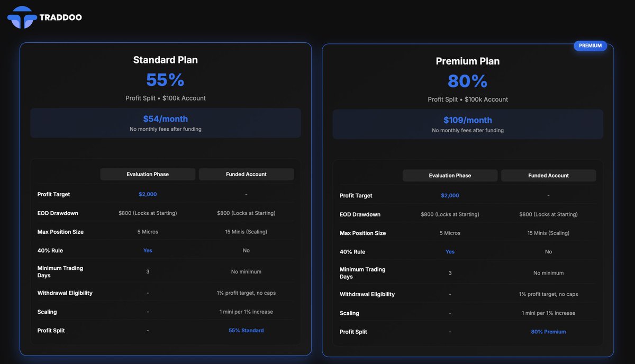The image size is (635, 364).
Task: Click No monthly fees note under $54/month
Action: 166,129
